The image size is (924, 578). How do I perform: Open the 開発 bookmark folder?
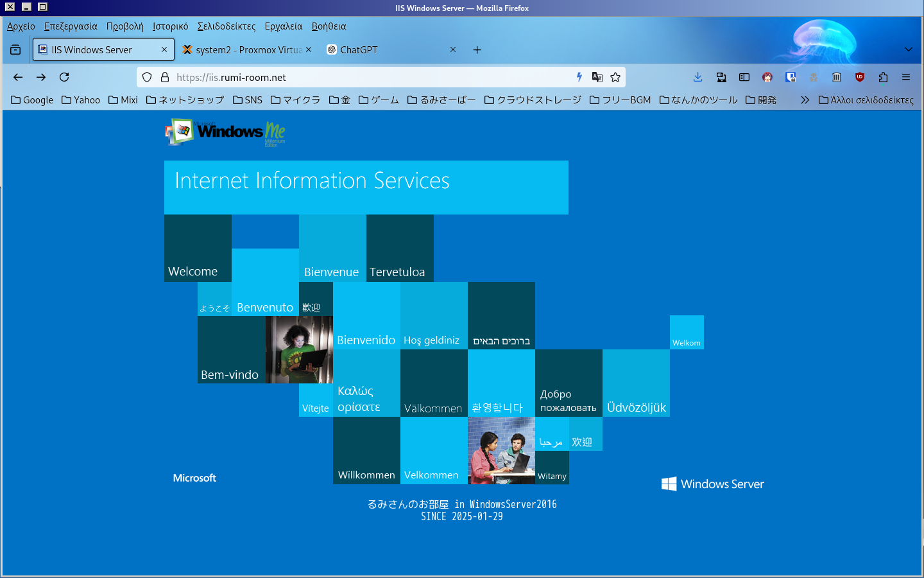761,100
